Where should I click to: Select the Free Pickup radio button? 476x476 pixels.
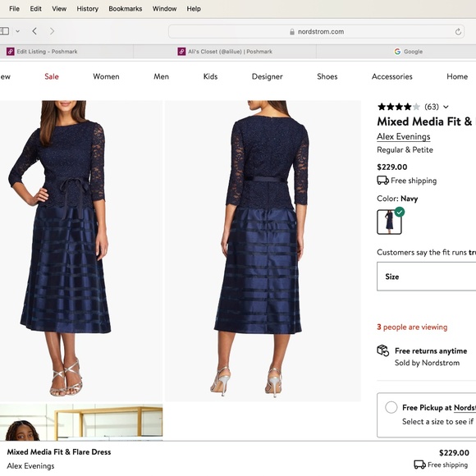391,407
